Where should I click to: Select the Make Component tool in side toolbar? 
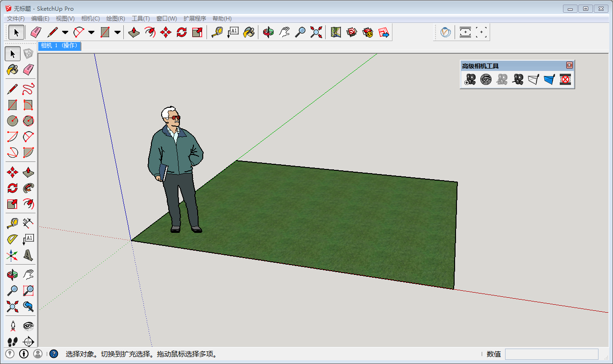(x=29, y=54)
